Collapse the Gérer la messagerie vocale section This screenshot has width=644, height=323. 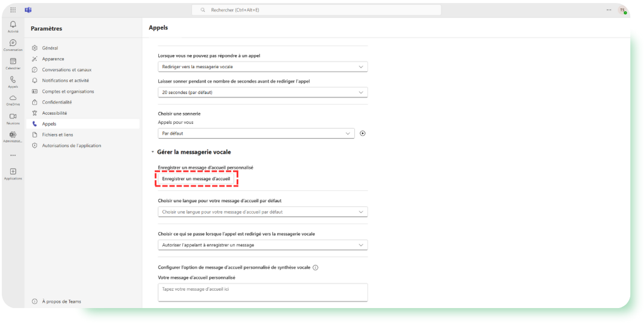pyautogui.click(x=153, y=153)
